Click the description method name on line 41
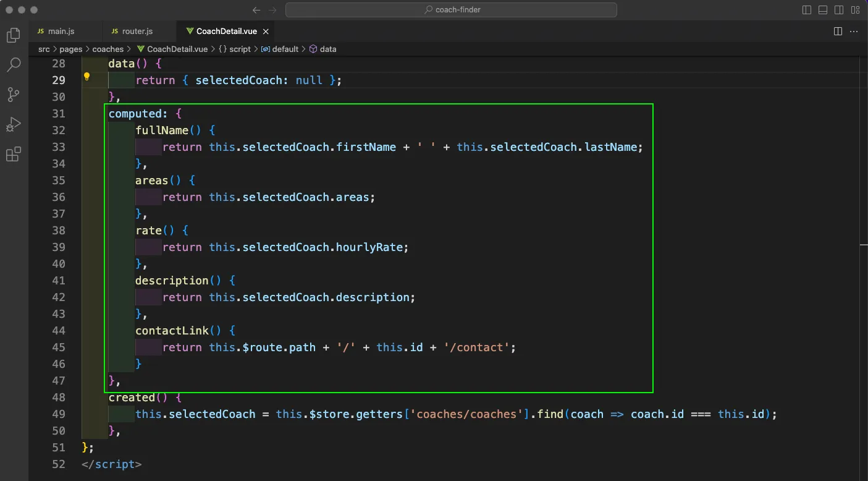 [x=172, y=281]
